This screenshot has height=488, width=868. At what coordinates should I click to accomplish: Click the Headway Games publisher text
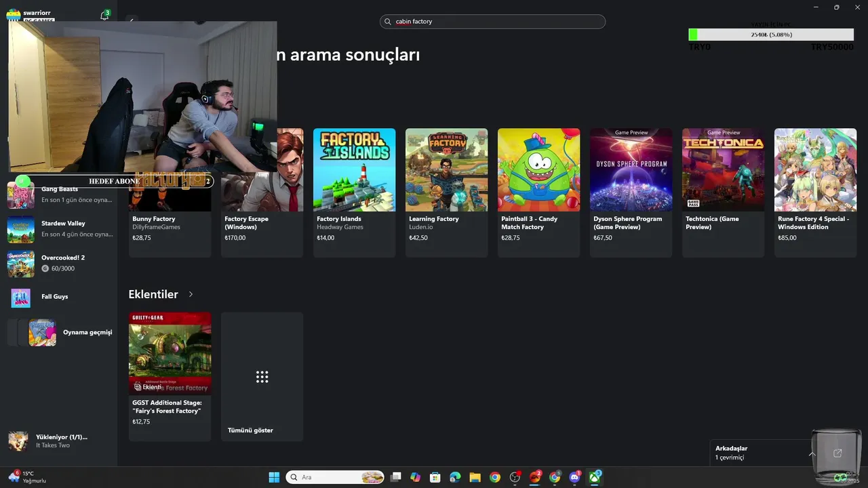(340, 227)
